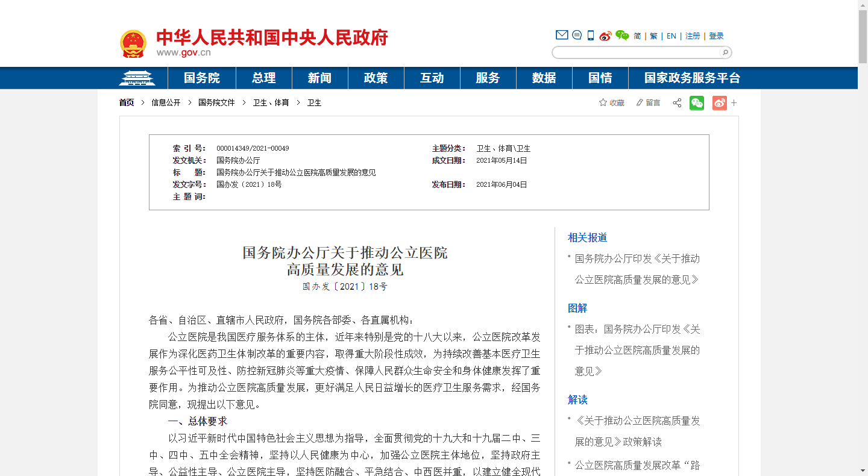Click 国务院文件 in the breadcrumb
Screen dimensions: 868x476
216,103
